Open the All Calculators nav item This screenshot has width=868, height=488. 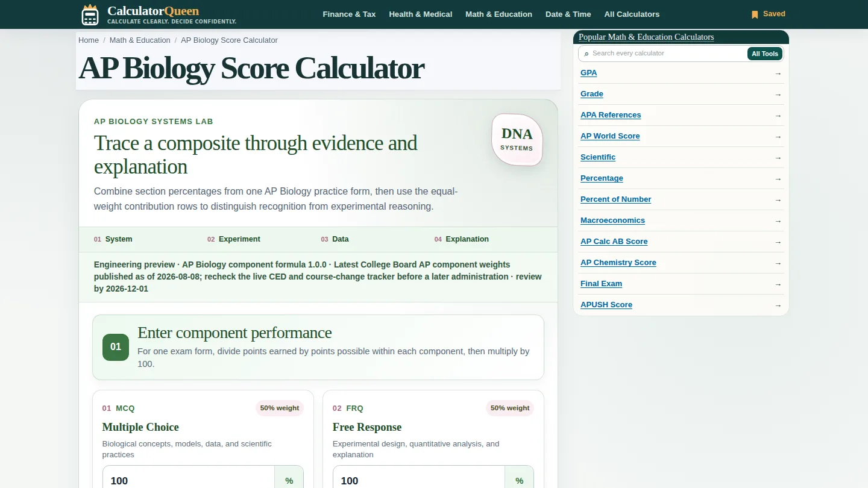[x=632, y=14]
